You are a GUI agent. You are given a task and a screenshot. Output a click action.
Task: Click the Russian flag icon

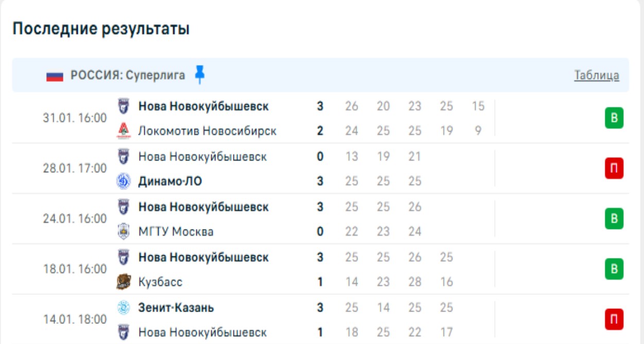55,76
